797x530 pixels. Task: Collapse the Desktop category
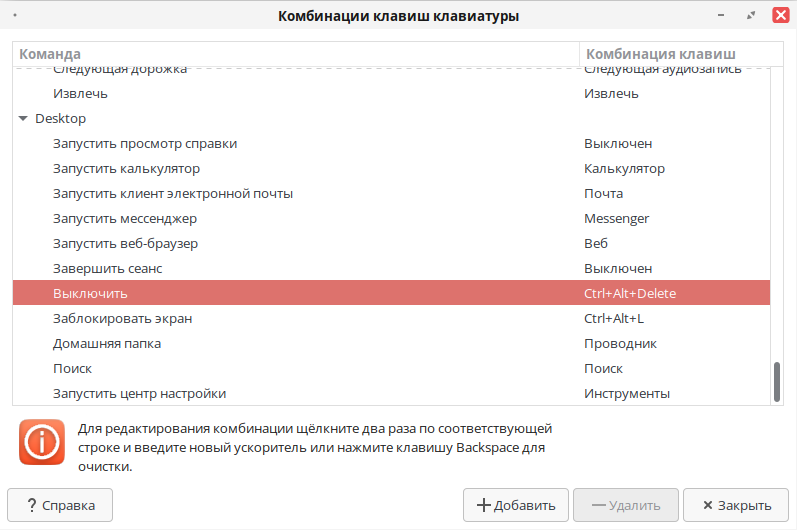(23, 118)
